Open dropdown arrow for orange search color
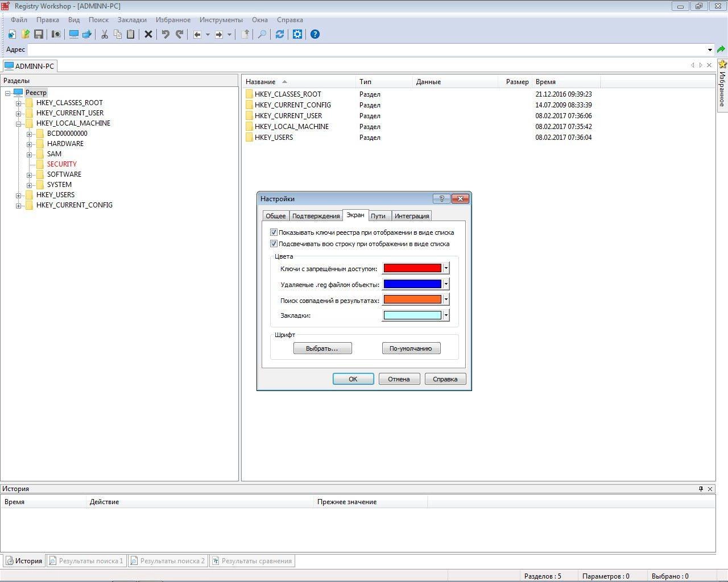The height and width of the screenshot is (582, 728). click(x=446, y=300)
